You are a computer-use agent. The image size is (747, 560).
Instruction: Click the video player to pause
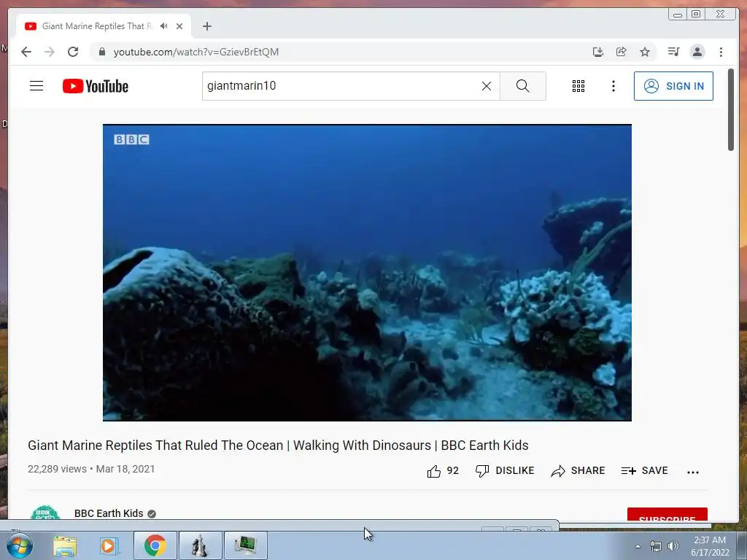click(367, 273)
